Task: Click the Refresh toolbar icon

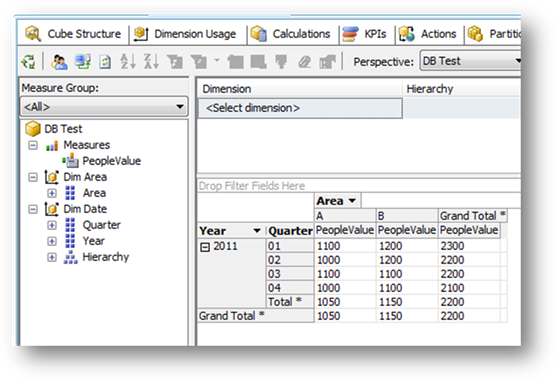Action: click(x=105, y=62)
